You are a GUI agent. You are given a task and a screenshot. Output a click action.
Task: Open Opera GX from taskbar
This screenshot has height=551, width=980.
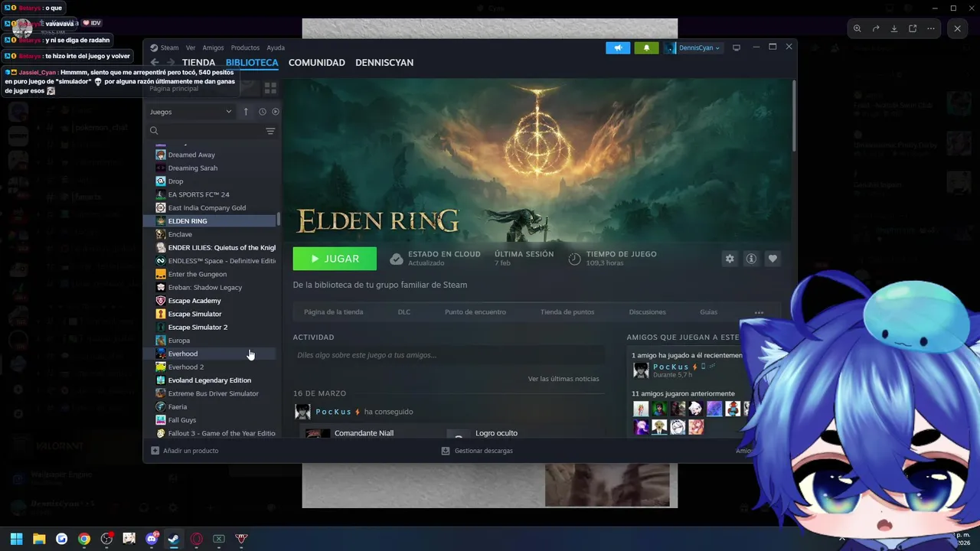197,539
